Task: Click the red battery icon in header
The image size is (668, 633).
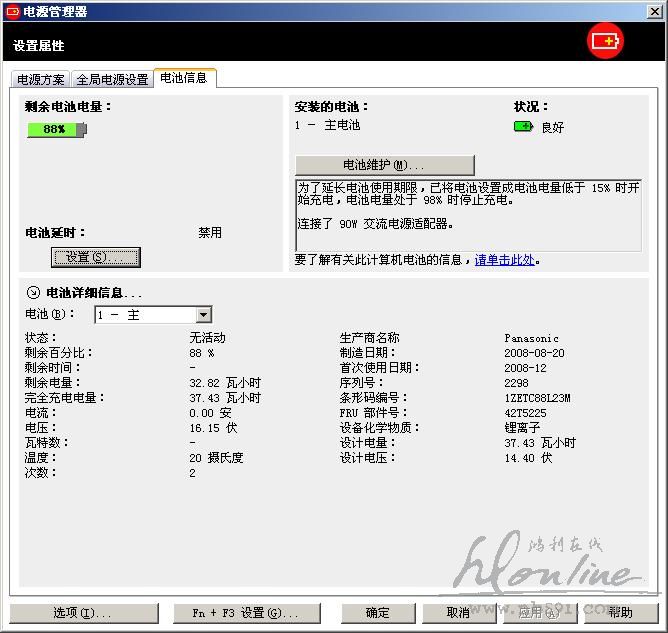Action: coord(604,41)
